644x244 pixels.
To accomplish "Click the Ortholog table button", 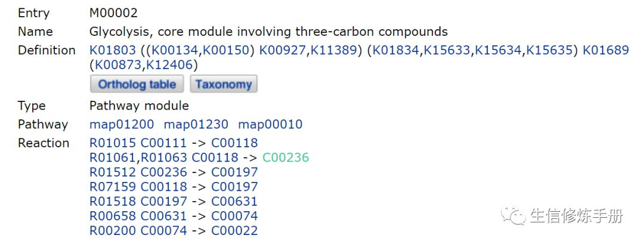I will pos(137,84).
